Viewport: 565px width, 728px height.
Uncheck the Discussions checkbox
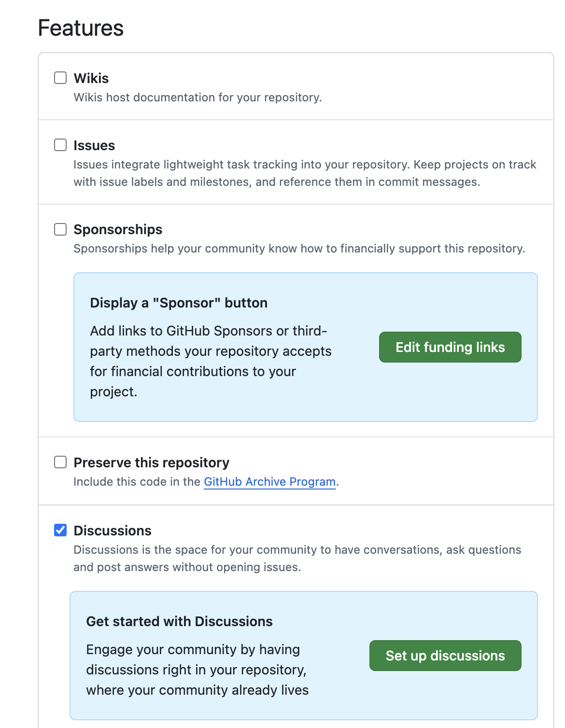[x=60, y=530]
